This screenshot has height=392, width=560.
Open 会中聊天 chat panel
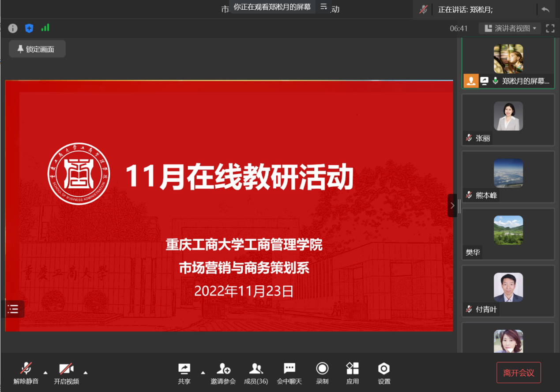pyautogui.click(x=289, y=373)
